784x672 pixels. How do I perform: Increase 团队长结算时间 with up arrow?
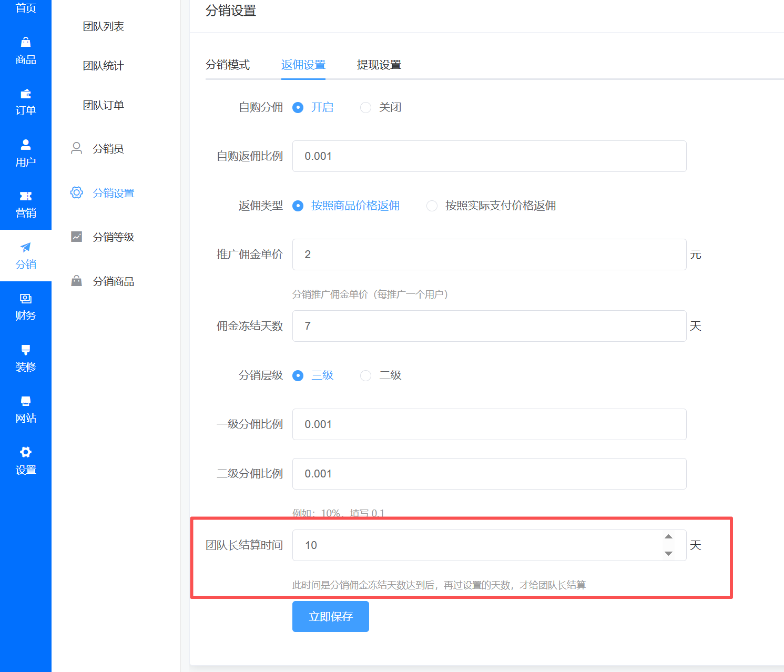click(668, 537)
